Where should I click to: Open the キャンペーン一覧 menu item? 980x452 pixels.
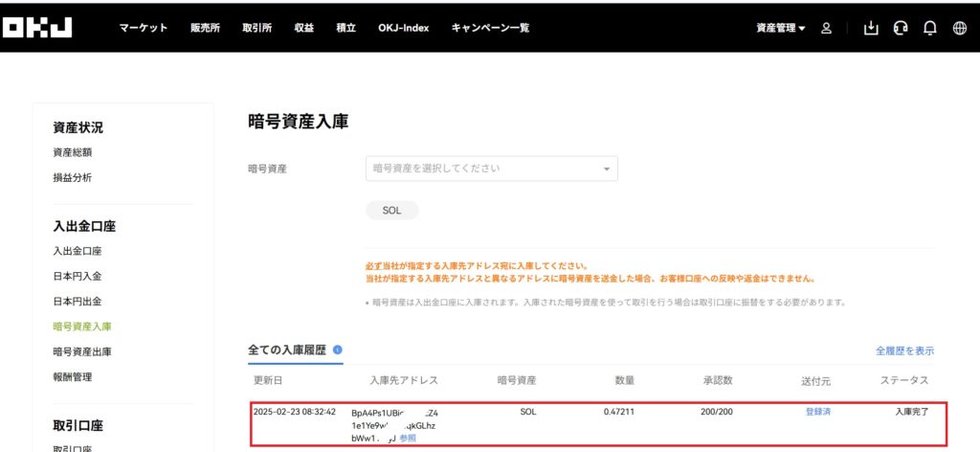[490, 28]
